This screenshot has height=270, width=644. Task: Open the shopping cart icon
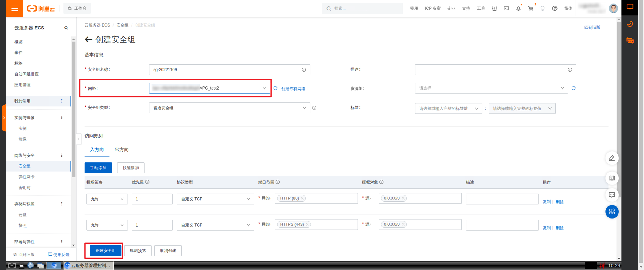tap(530, 8)
